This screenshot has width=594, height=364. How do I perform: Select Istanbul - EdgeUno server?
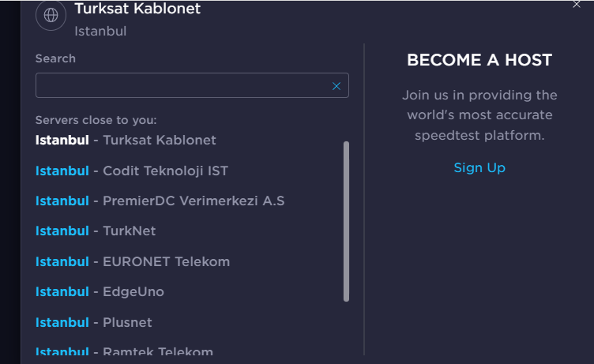click(100, 291)
